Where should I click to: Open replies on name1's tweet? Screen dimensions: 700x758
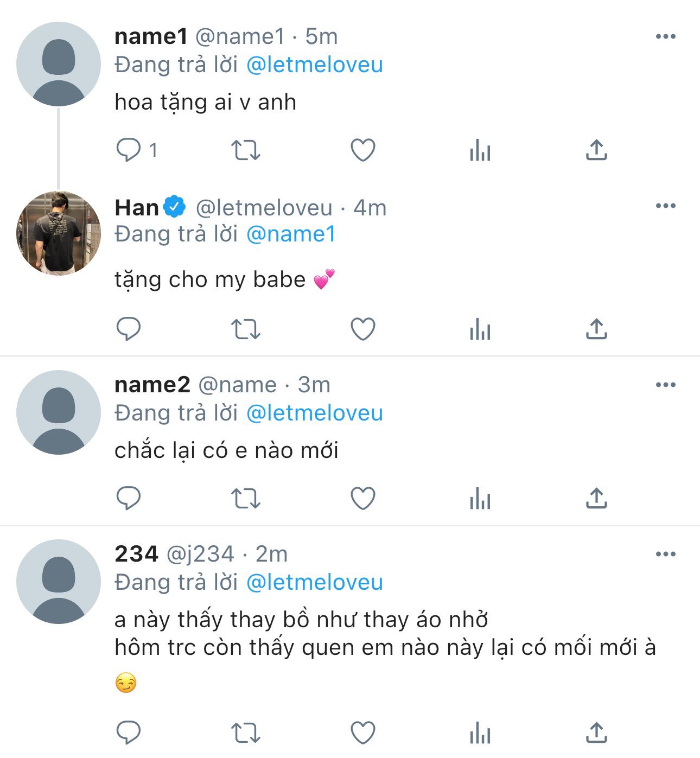(129, 150)
